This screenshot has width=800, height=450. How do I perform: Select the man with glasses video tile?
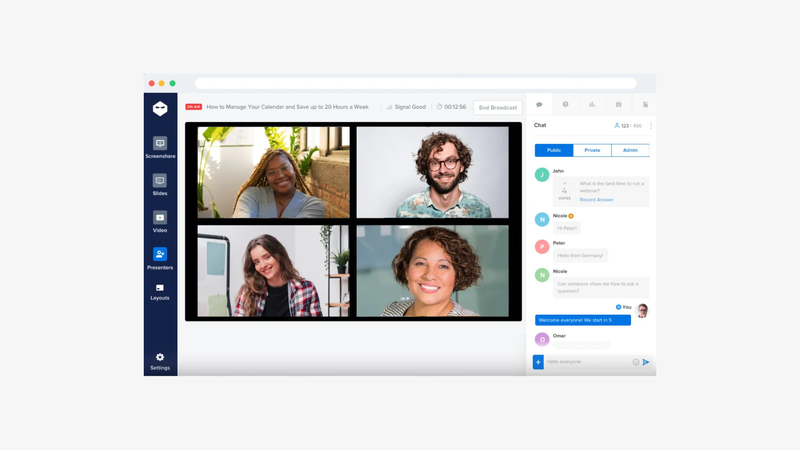coord(433,172)
